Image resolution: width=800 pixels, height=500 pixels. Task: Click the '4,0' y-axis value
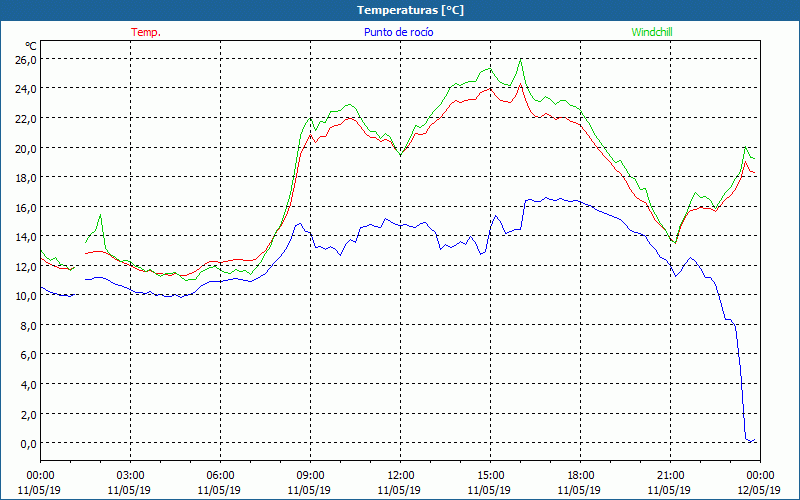coord(30,384)
